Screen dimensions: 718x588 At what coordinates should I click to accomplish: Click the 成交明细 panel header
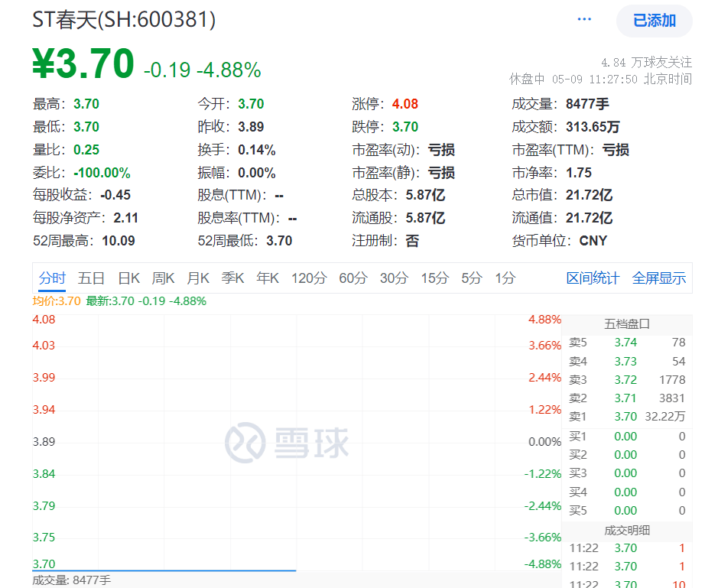pos(627,531)
